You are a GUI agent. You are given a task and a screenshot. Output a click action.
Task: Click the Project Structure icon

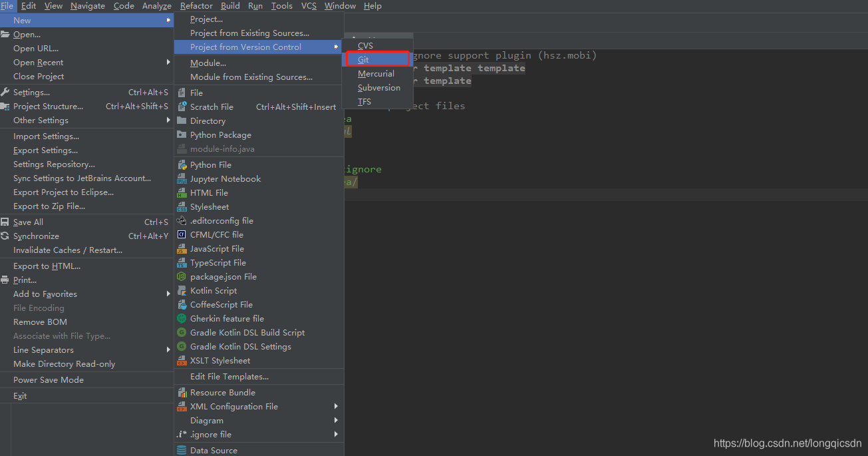[5, 107]
